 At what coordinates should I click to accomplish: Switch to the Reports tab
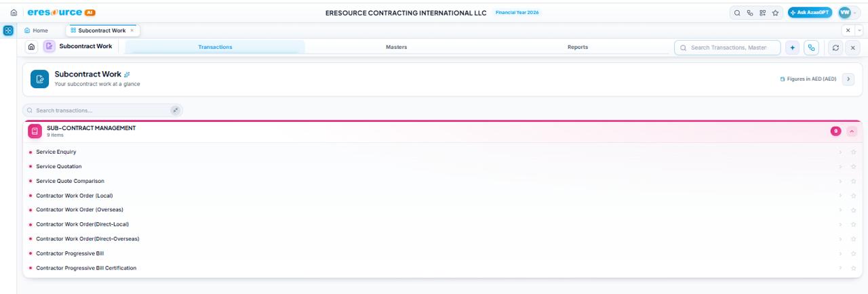coord(578,47)
